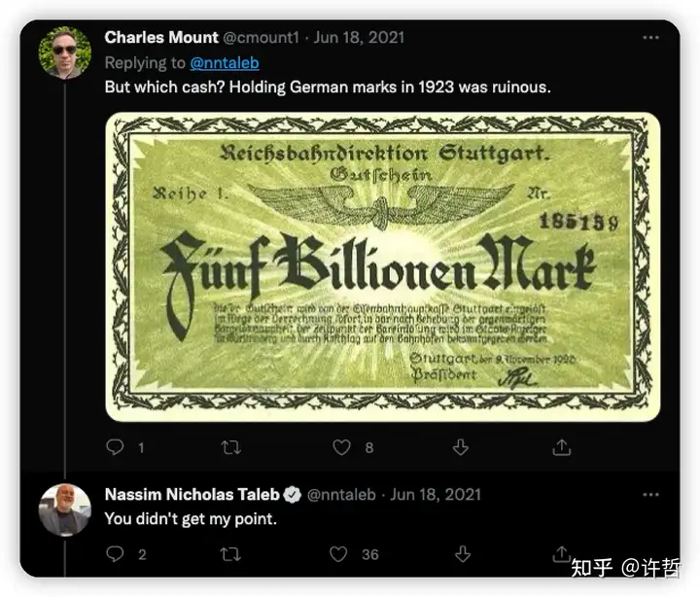Open the @nntaleb mention link
700x597 pixels.
click(225, 62)
